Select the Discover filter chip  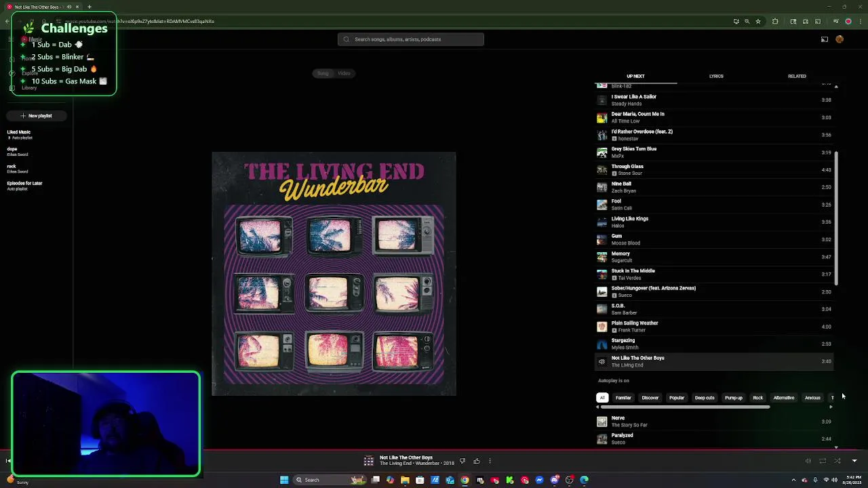tap(650, 398)
